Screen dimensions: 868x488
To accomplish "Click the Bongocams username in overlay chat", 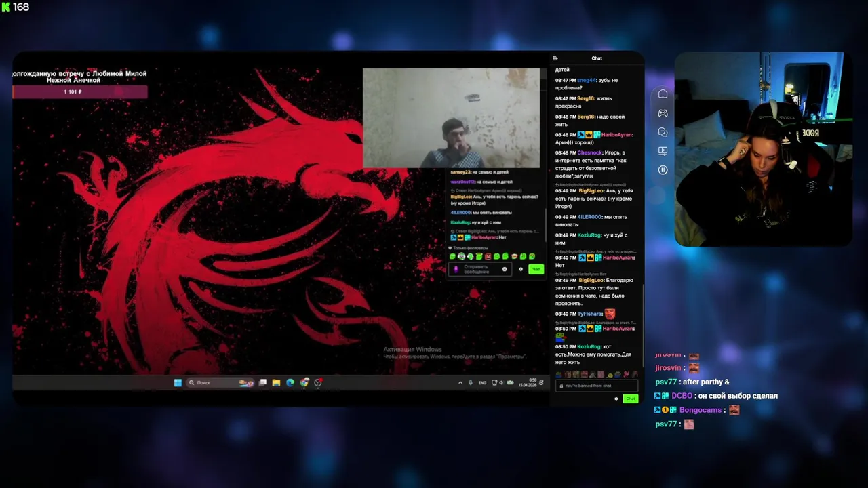I will (x=701, y=410).
